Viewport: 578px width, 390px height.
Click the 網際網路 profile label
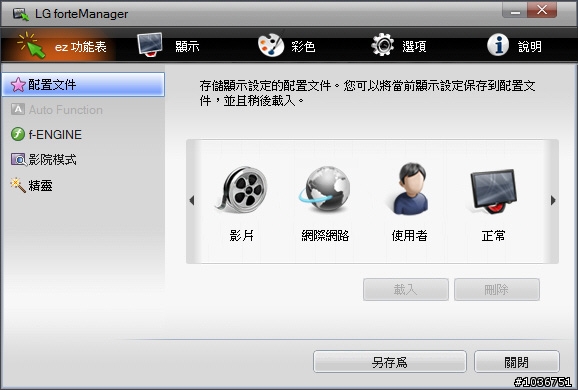(325, 235)
